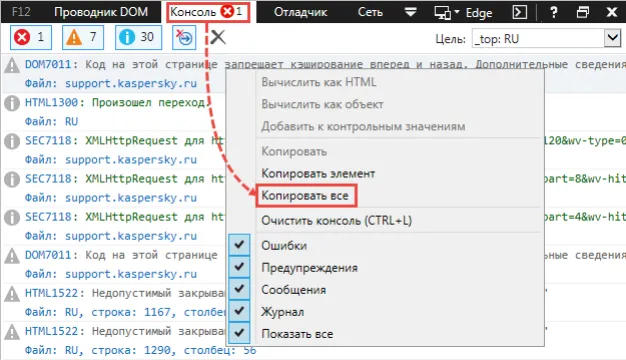Click the warning icon beside HTML1522 строка 1290
The width and height of the screenshot is (626, 360).
pyautogui.click(x=12, y=332)
